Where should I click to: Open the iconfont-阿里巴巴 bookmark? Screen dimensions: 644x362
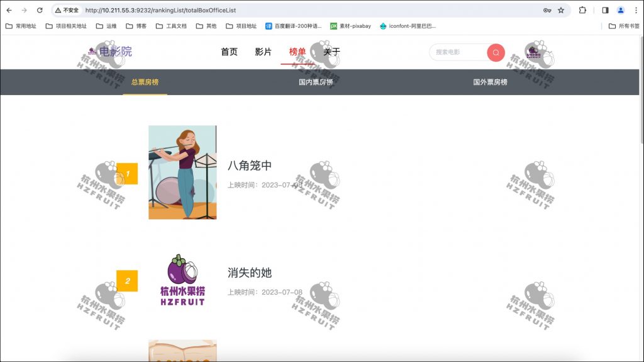coord(408,26)
